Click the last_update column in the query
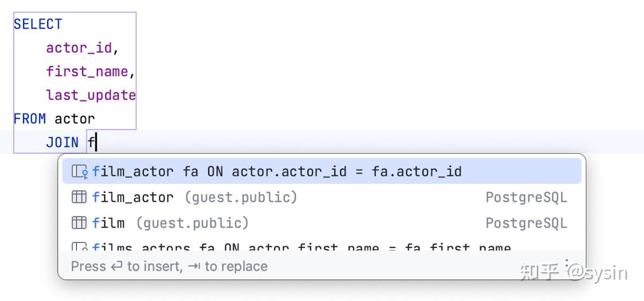 [91, 95]
